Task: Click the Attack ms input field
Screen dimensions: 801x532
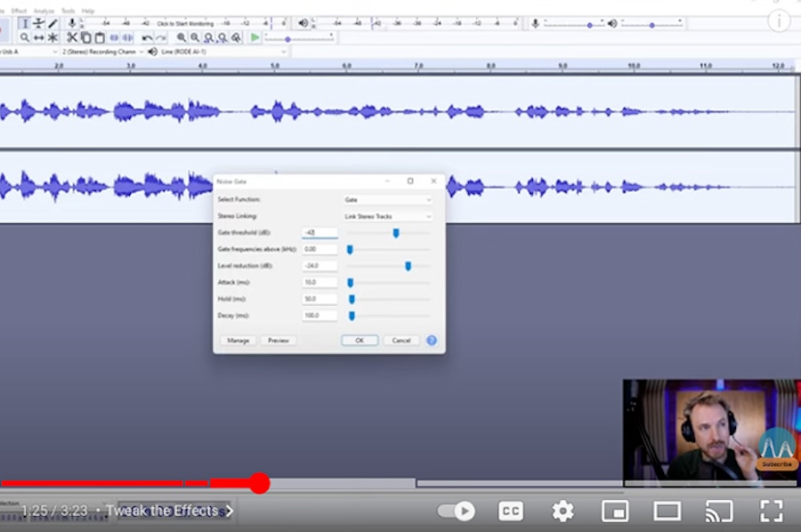Action: (320, 282)
